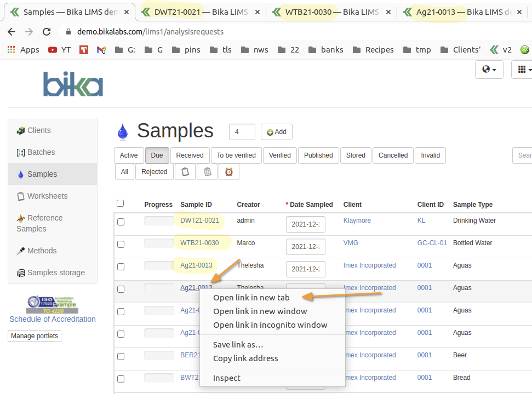Check the checkbox for sample DWT21-0021
Viewport: 532px width, 394px height.
(x=121, y=222)
